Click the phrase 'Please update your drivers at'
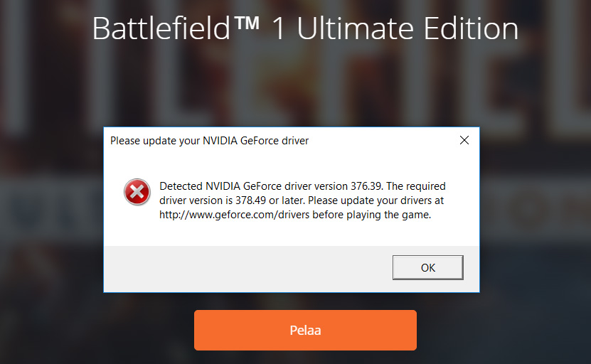Image resolution: width=591 pixels, height=364 pixels. [x=376, y=200]
